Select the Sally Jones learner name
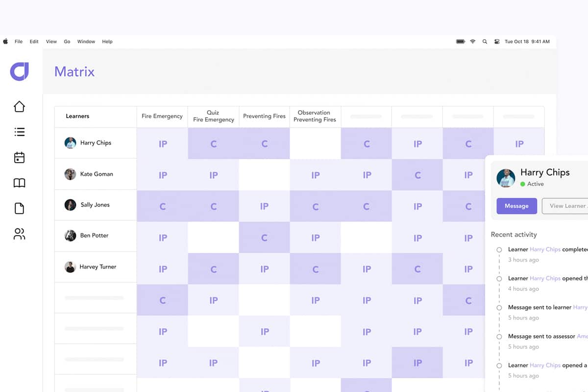This screenshot has width=588, height=392. pyautogui.click(x=95, y=205)
